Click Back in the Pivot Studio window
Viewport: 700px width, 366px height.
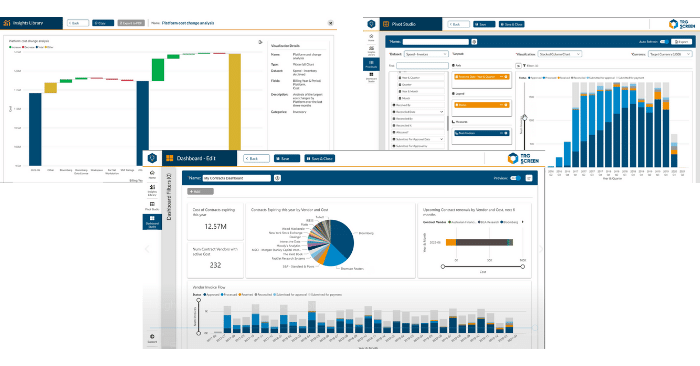[458, 24]
